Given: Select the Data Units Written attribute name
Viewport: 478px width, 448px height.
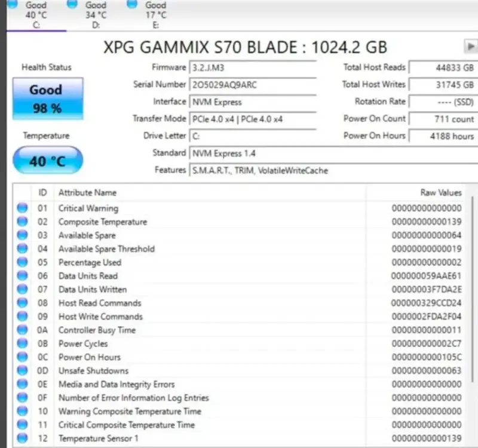Looking at the screenshot, I should point(93,290).
